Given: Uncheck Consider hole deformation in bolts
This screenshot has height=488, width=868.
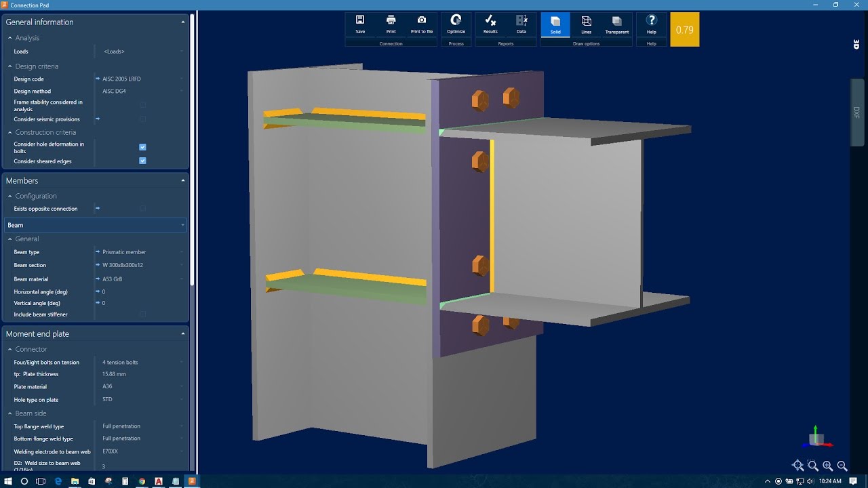Looking at the screenshot, I should (142, 146).
